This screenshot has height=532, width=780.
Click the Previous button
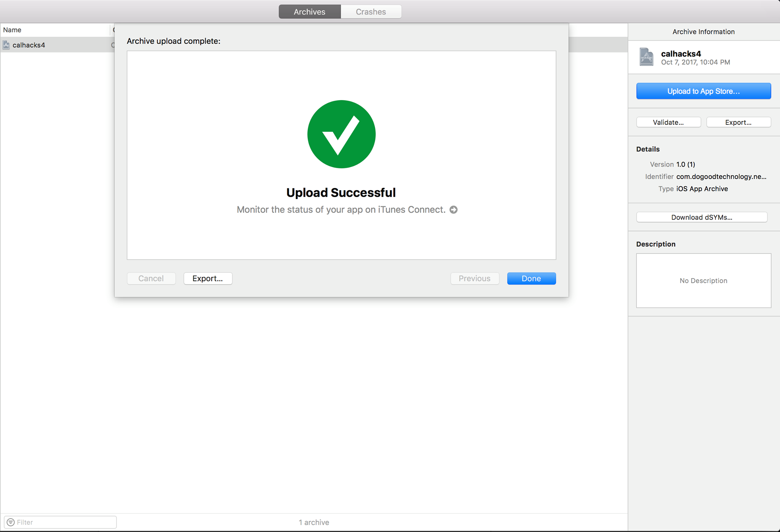[474, 279]
